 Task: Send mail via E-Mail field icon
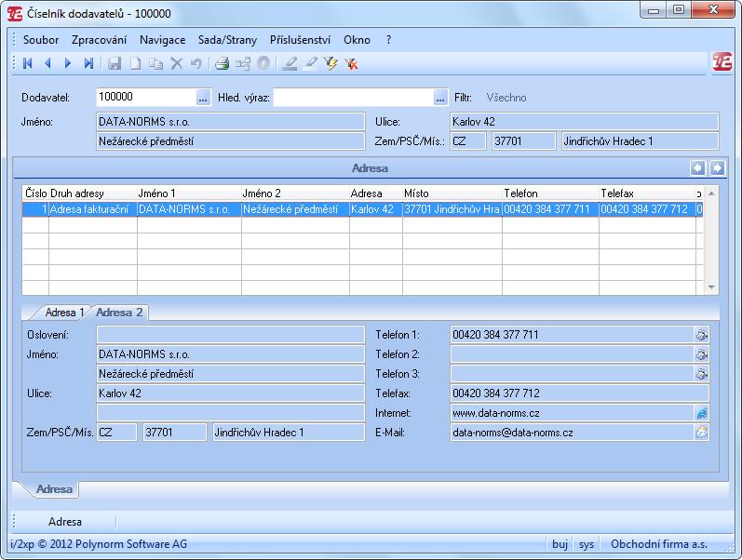tap(701, 433)
